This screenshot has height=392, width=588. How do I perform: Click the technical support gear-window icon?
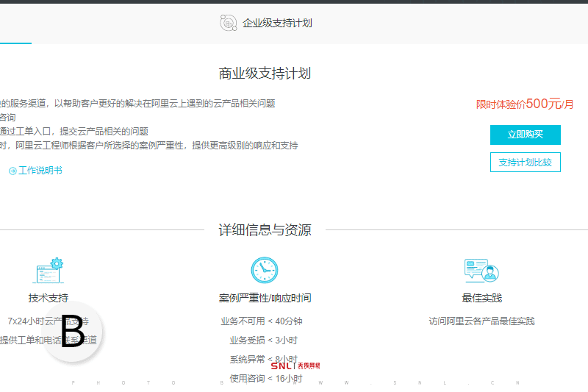49,271
